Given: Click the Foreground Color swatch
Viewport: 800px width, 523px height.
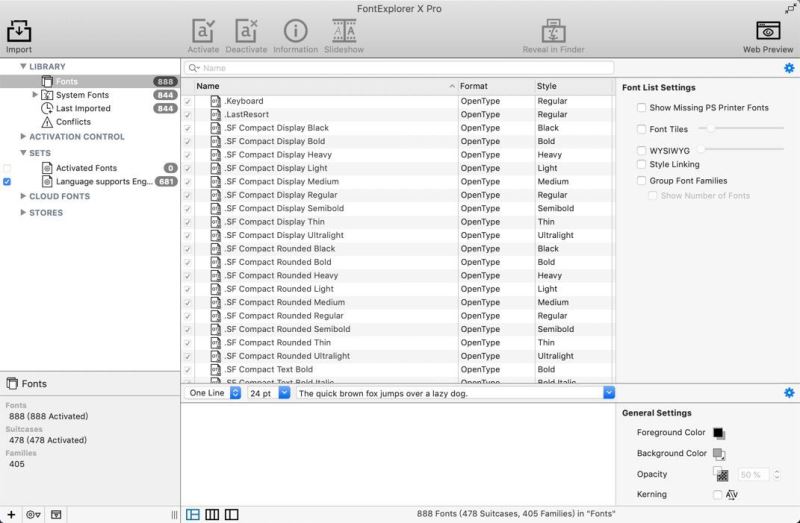Looking at the screenshot, I should point(718,433).
